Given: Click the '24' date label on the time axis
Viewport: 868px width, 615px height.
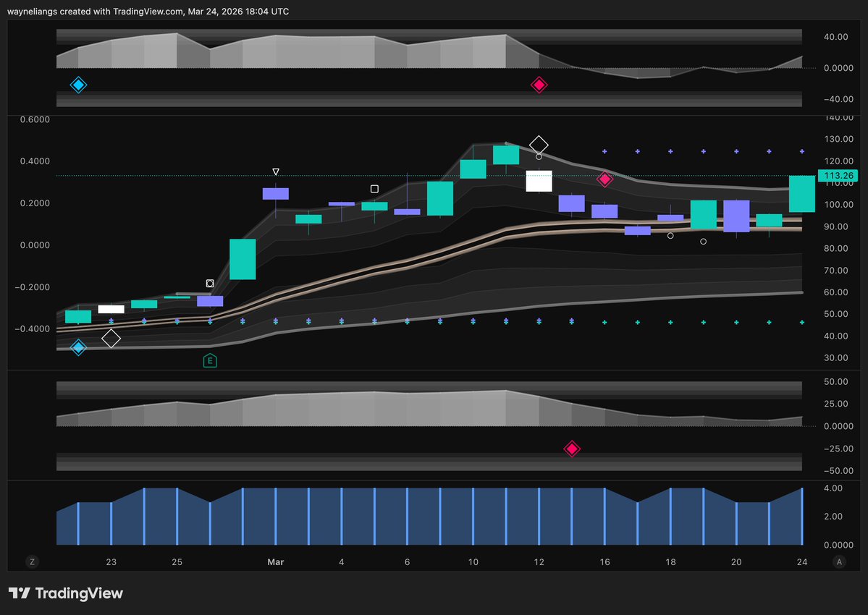Looking at the screenshot, I should click(x=801, y=562).
